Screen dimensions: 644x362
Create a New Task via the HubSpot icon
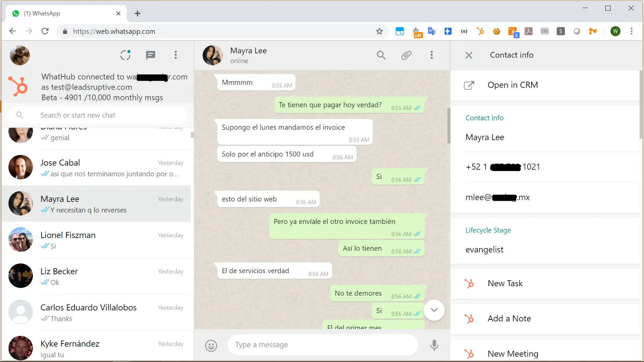[x=505, y=284]
